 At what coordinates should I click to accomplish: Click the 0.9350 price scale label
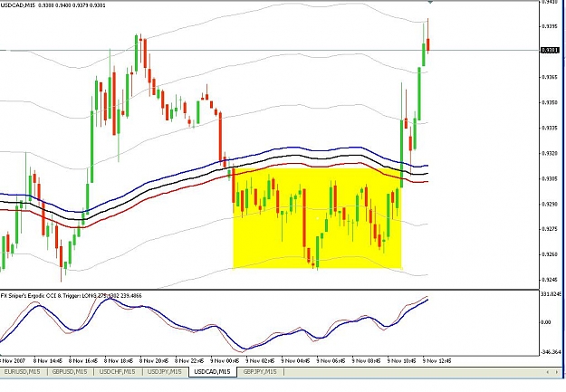(x=550, y=102)
